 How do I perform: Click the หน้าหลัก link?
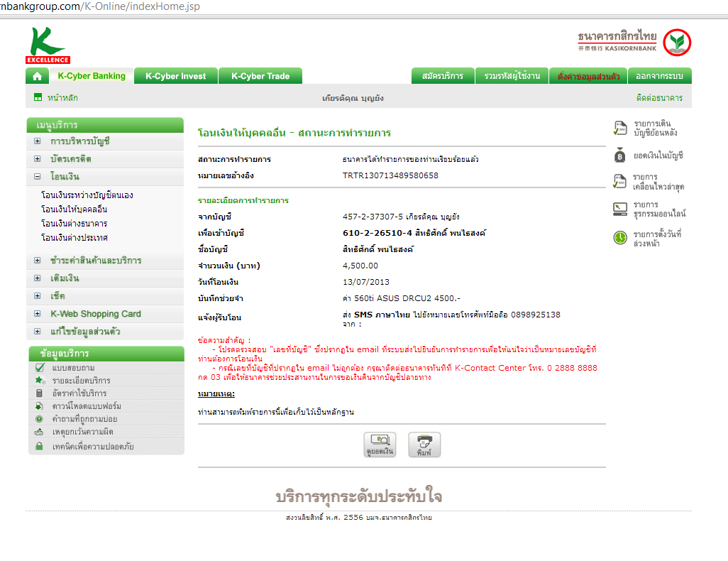point(62,97)
